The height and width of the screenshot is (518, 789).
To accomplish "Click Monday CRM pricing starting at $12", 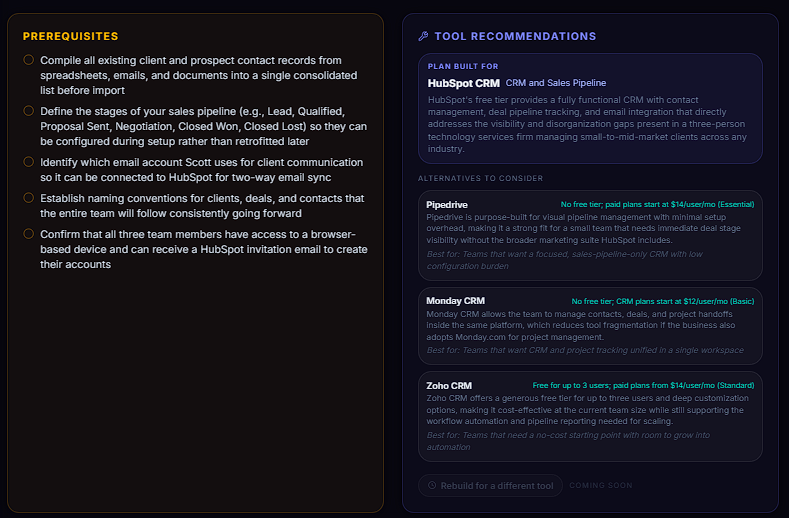I will 663,301.
